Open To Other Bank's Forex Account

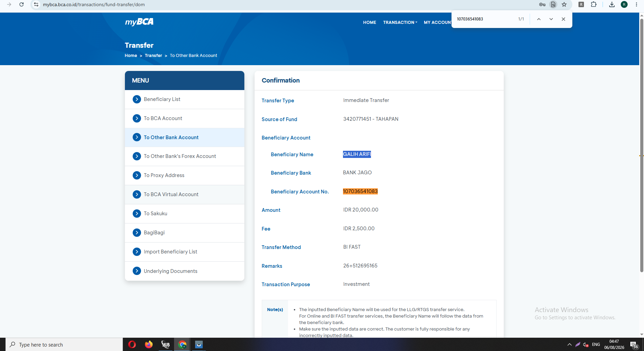pyautogui.click(x=185, y=156)
